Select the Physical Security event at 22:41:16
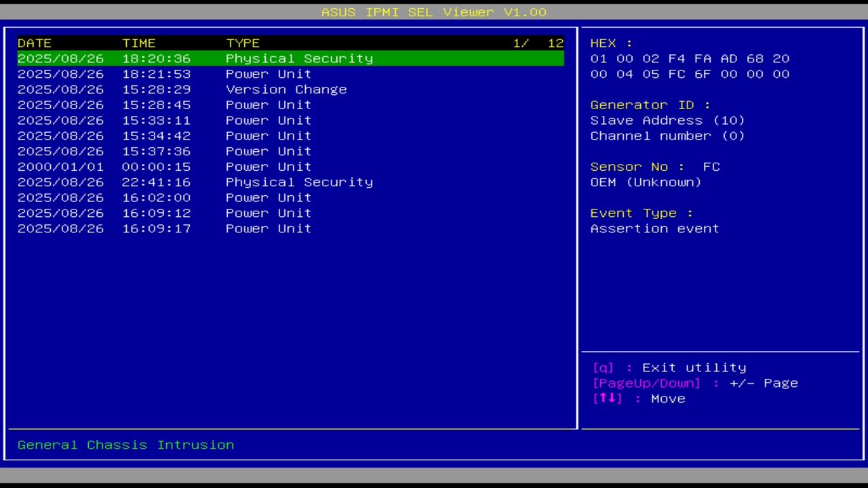The width and height of the screenshot is (868, 488). (x=298, y=182)
